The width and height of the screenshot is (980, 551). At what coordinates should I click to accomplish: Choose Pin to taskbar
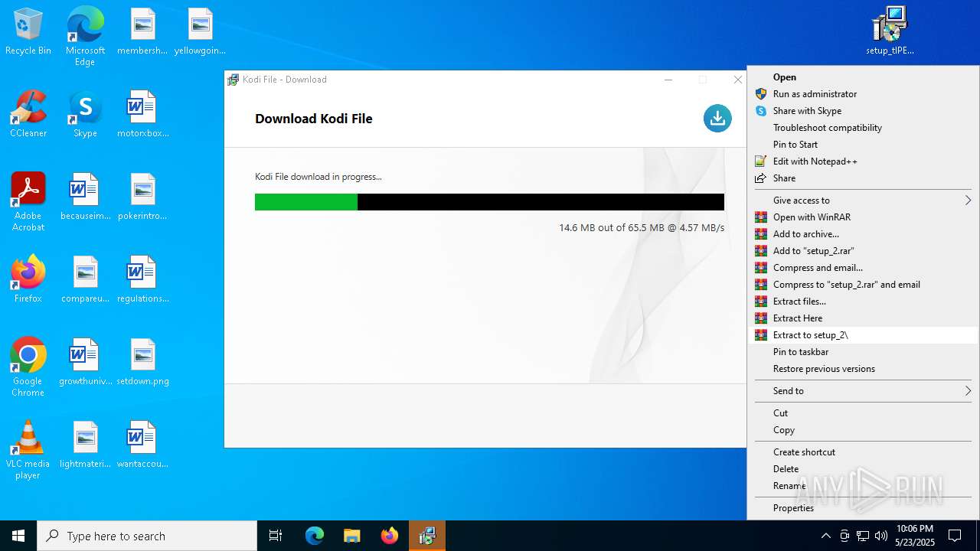[x=863, y=352]
